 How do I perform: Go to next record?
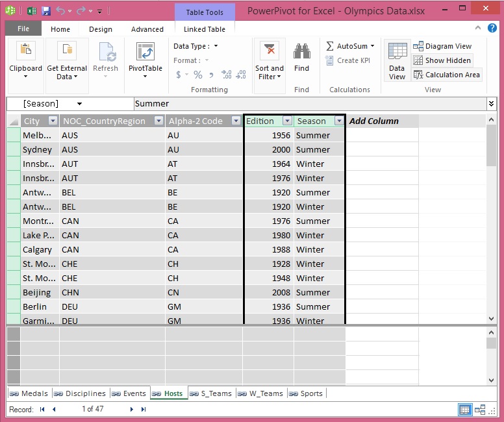(x=131, y=409)
